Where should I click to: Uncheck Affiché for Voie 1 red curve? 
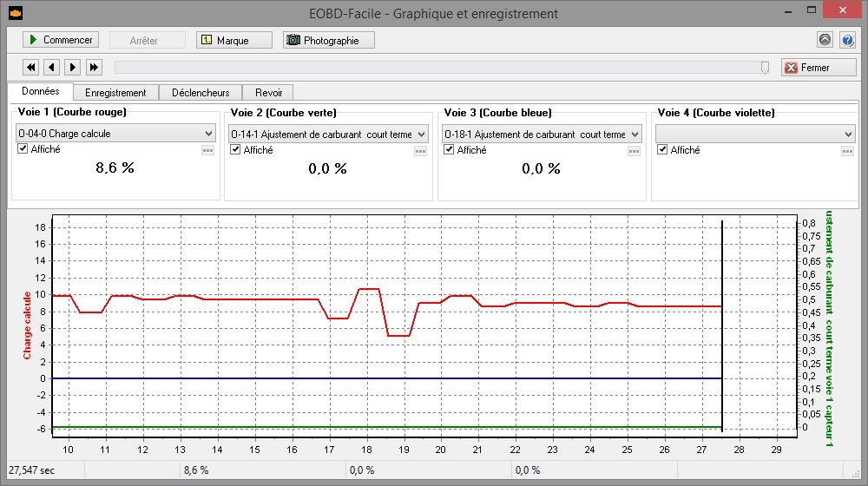(23, 149)
